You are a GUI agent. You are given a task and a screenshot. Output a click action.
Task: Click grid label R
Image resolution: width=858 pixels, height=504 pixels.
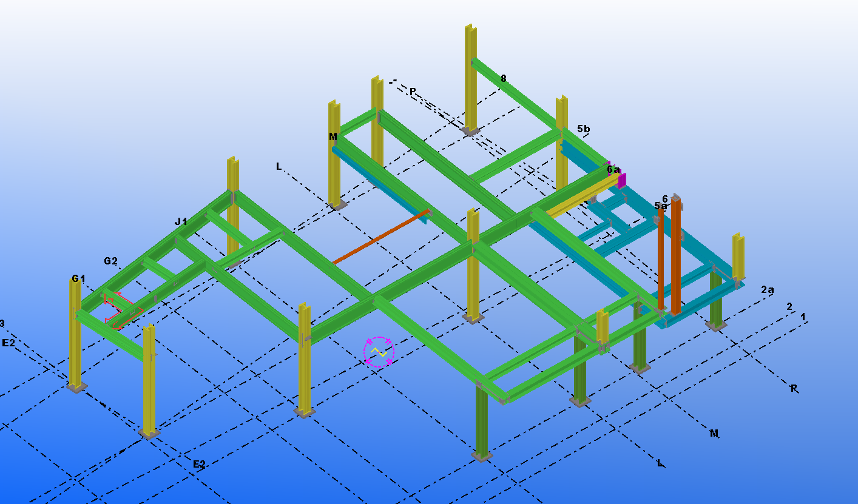click(x=794, y=388)
